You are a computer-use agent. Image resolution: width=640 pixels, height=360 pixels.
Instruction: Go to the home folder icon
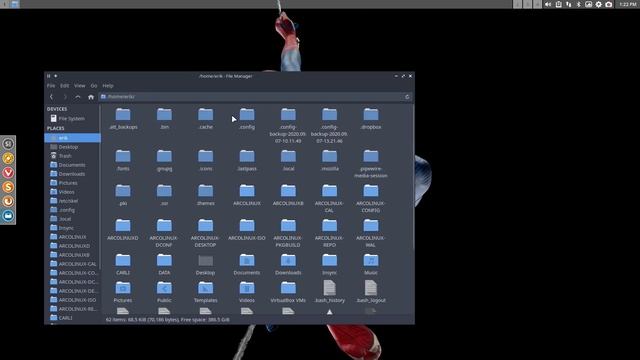pyautogui.click(x=91, y=97)
